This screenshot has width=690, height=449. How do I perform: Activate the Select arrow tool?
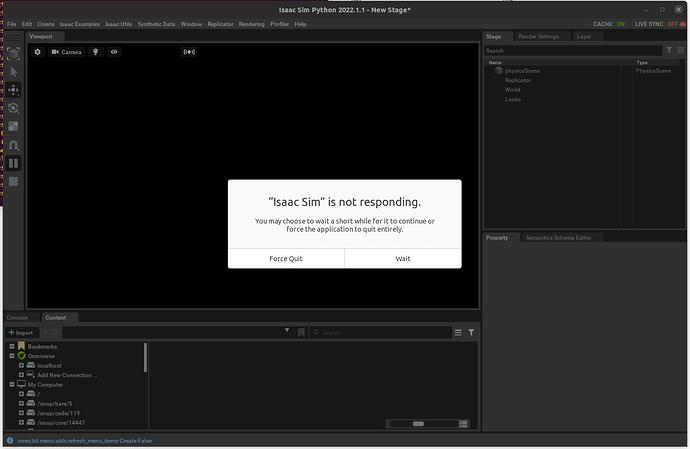click(13, 72)
